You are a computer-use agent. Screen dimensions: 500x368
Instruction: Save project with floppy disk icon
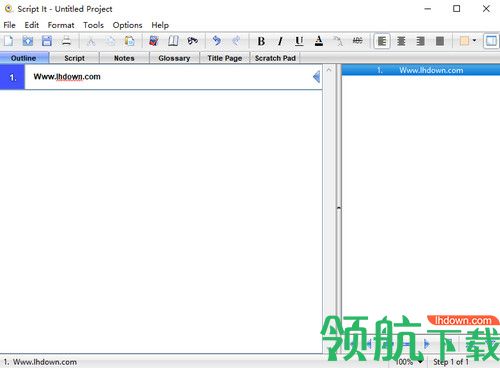(47, 41)
